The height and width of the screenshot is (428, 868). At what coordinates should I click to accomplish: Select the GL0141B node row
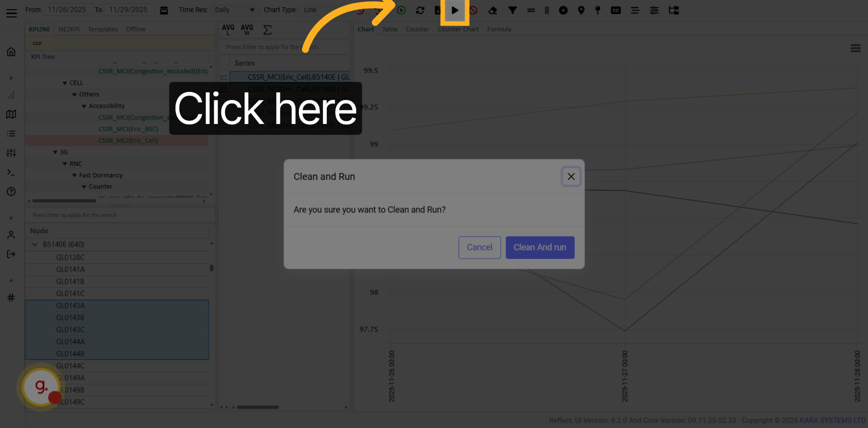118,281
